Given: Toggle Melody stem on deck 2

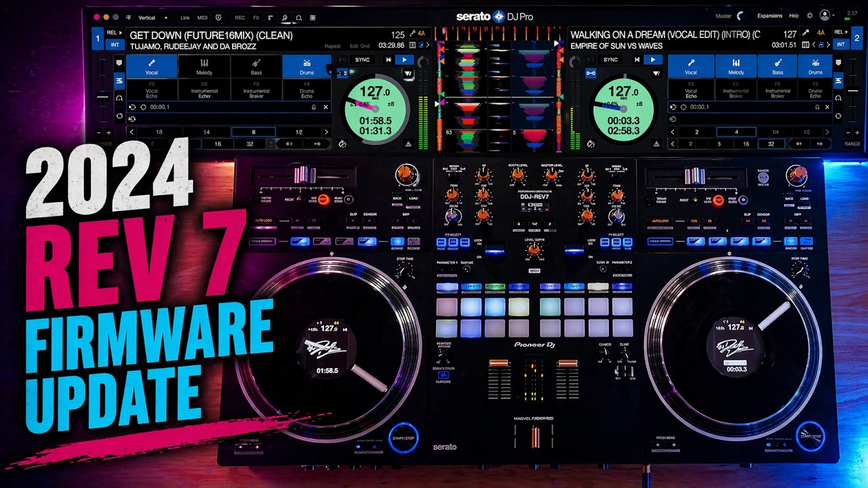Looking at the screenshot, I should 736,66.
